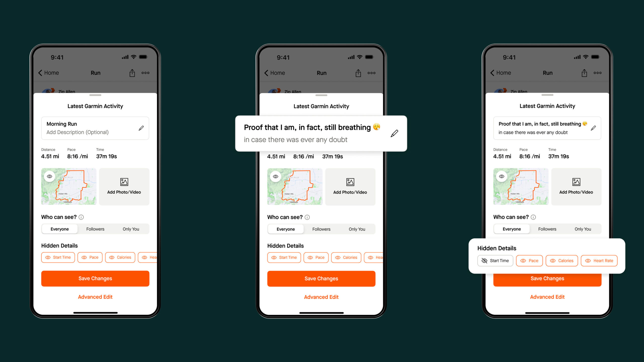This screenshot has width=644, height=362.
Task: Click the edit pencil icon for activity title
Action: coord(141,128)
